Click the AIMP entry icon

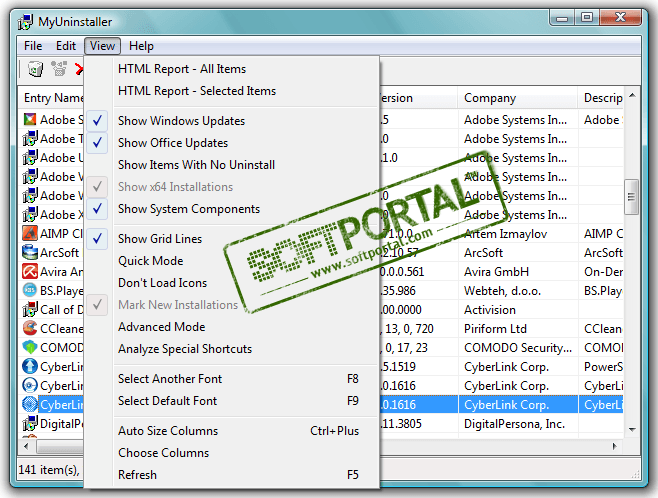30,233
